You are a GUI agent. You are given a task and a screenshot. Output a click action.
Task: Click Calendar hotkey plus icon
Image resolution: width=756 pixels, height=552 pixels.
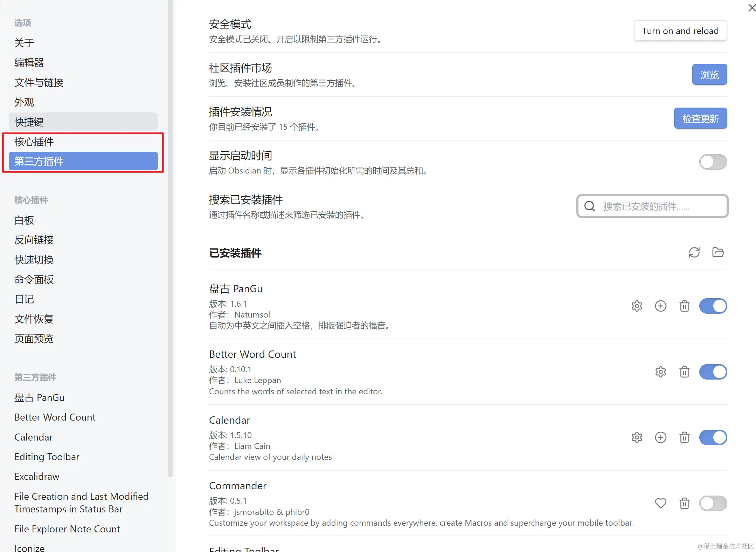click(660, 437)
